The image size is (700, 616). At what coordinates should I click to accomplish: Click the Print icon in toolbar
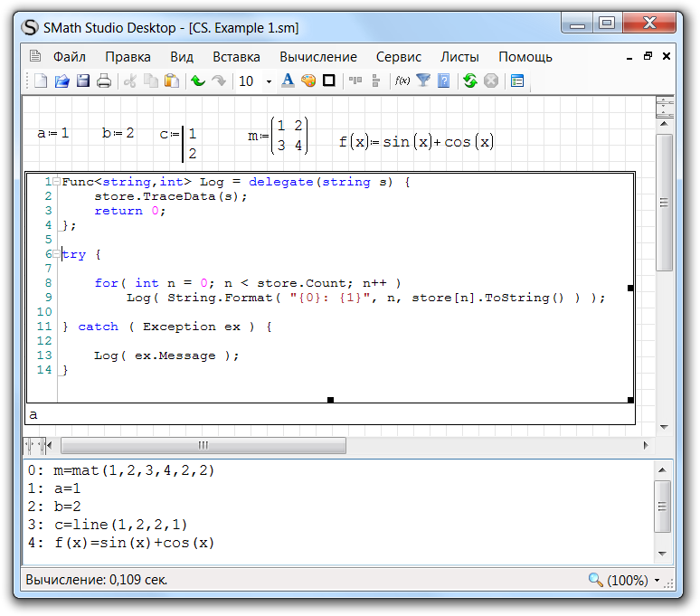tap(104, 81)
